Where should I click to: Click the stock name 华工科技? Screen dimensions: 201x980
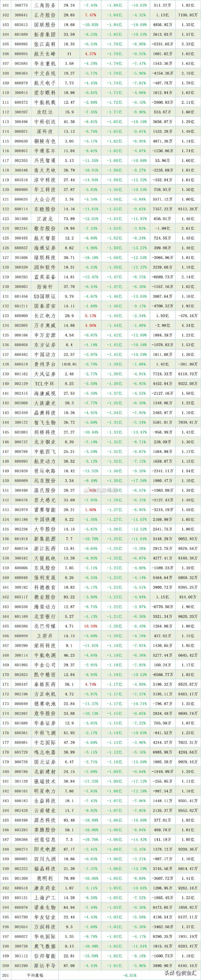tap(45, 189)
